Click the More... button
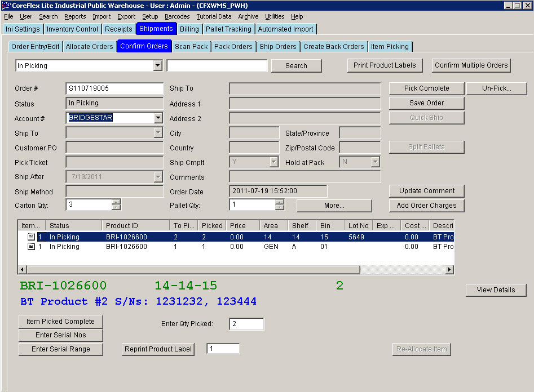This screenshot has width=534, height=392. (334, 206)
